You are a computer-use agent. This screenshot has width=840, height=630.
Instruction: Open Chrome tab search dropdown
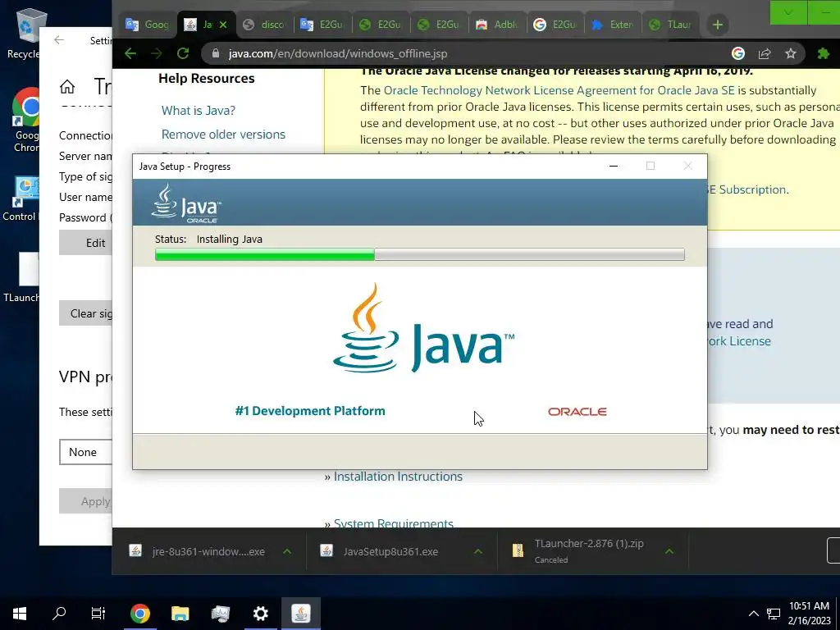(x=788, y=12)
